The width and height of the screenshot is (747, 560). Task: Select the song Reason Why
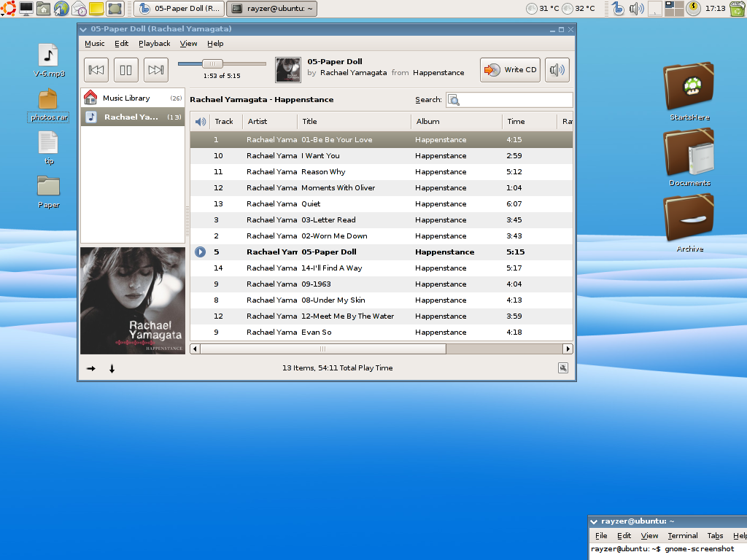coord(381,172)
